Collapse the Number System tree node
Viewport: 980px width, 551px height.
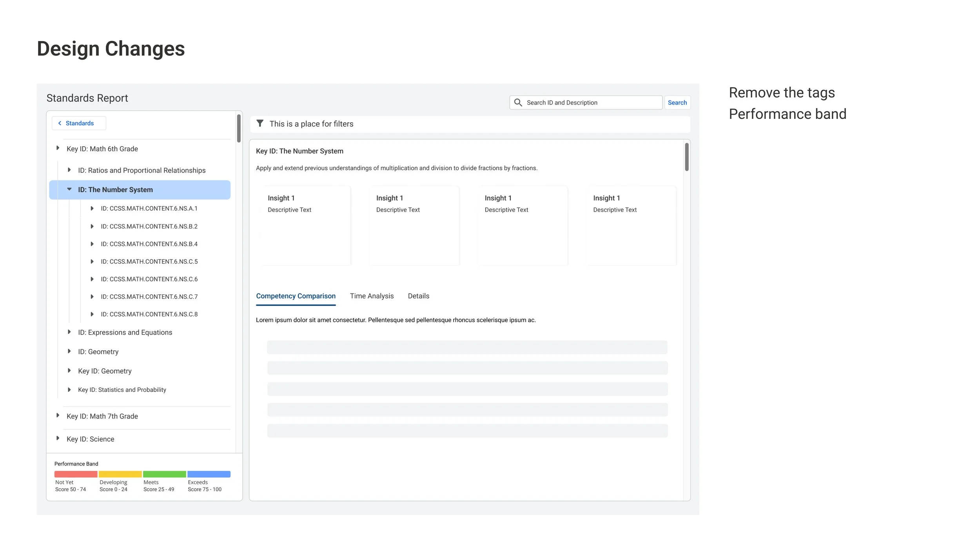(69, 189)
